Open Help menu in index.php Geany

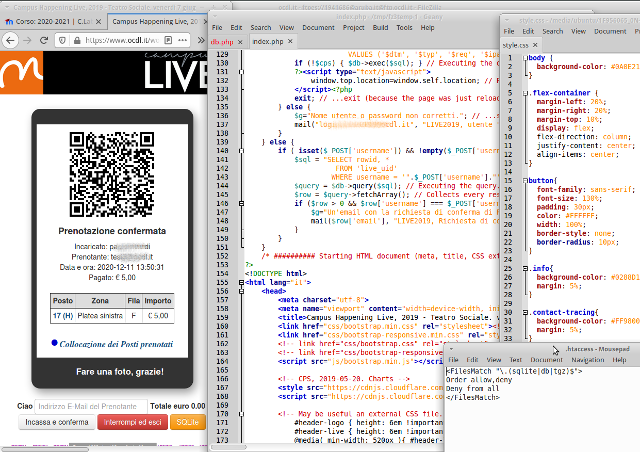pos(427,28)
